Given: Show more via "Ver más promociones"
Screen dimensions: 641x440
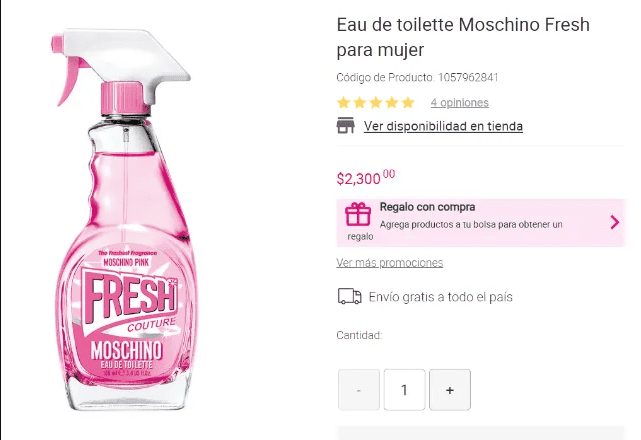Looking at the screenshot, I should pos(390,263).
